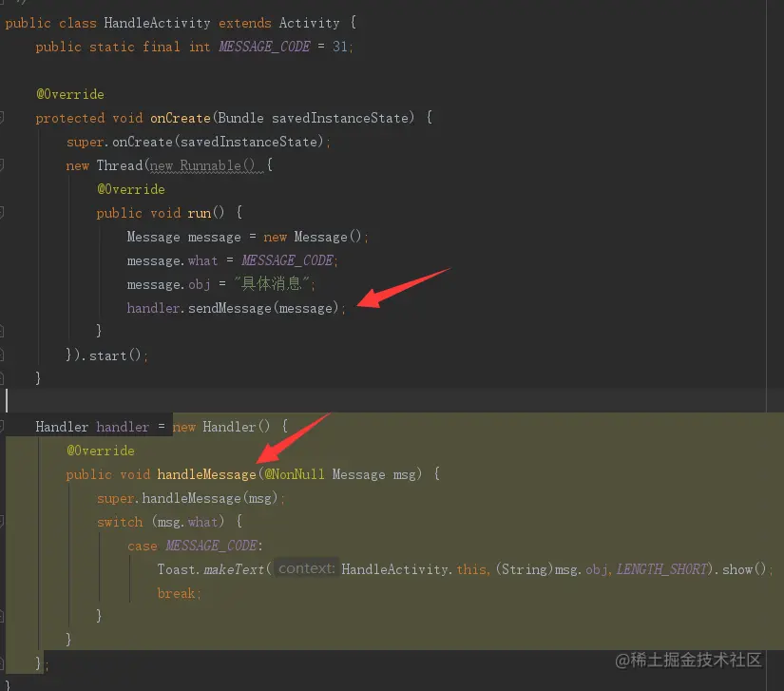Collapse the onCreate method fold marker
The height and width of the screenshot is (691, 784).
click(2, 118)
